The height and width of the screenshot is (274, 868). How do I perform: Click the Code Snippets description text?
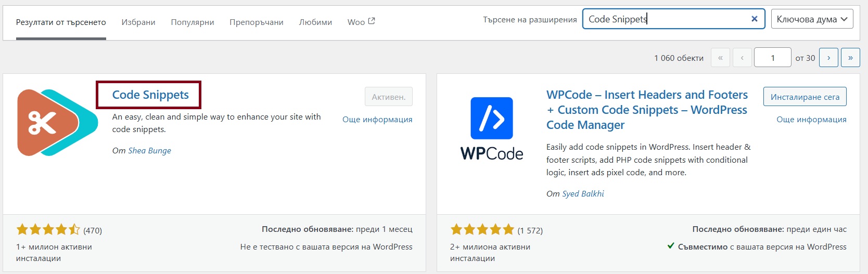(x=216, y=123)
